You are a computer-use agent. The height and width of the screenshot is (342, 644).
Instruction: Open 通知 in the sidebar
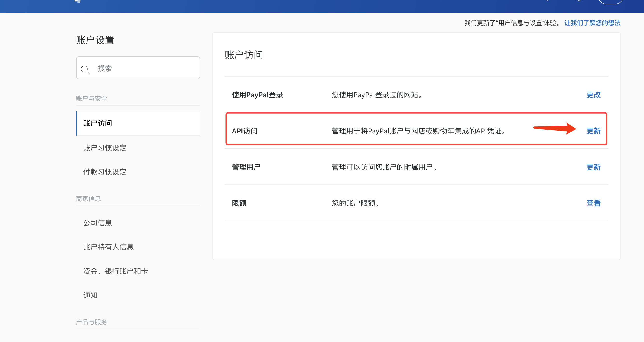tap(90, 295)
